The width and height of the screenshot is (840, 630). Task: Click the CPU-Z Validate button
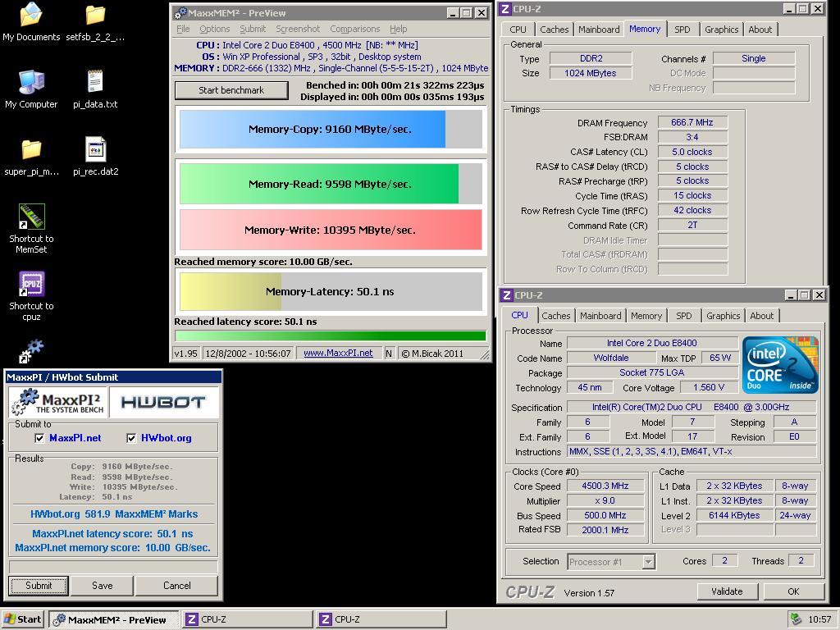coord(727,591)
